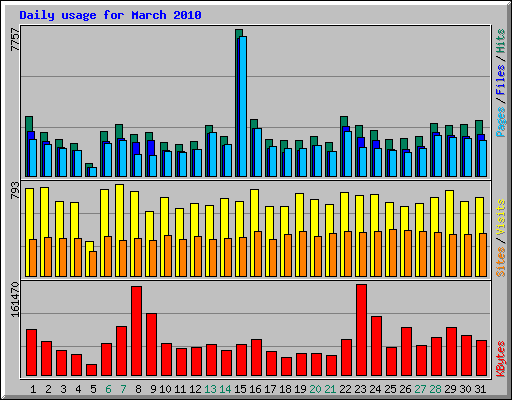Click the day 5 x-axis label
The image size is (512, 400).
(93, 389)
